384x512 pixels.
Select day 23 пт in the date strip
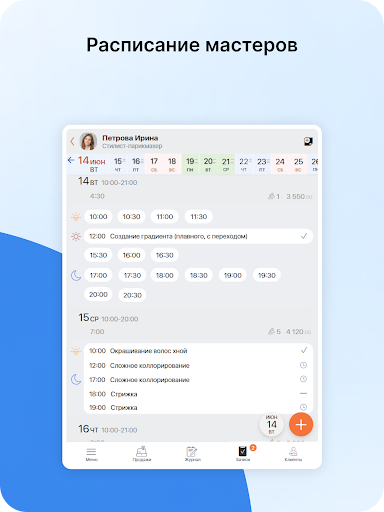point(262,164)
